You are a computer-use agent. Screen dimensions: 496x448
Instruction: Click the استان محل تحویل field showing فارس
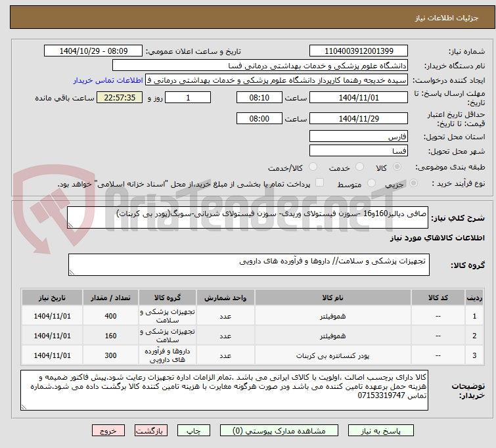pos(359,136)
